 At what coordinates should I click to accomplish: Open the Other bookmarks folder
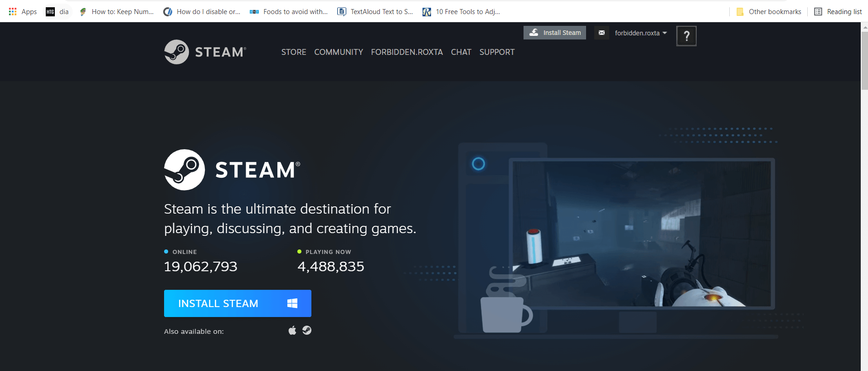tap(769, 12)
